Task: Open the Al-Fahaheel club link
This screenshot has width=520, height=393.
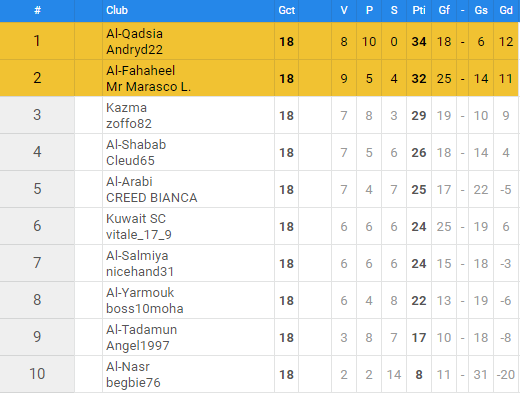Action: click(x=140, y=71)
